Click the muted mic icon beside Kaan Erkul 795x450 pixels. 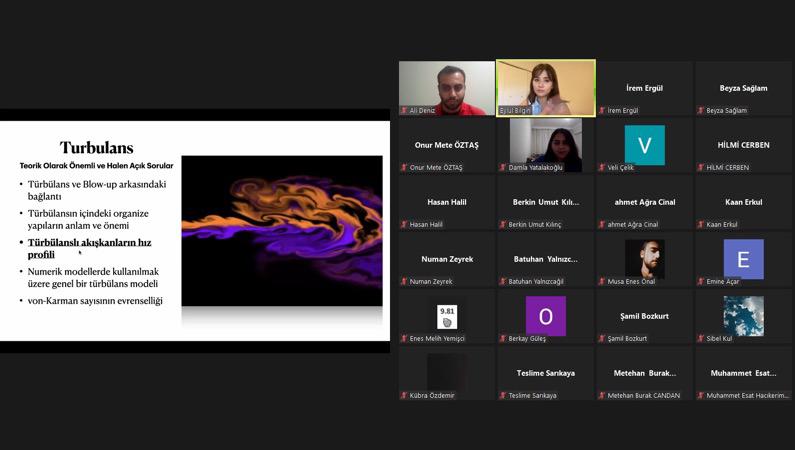702,225
